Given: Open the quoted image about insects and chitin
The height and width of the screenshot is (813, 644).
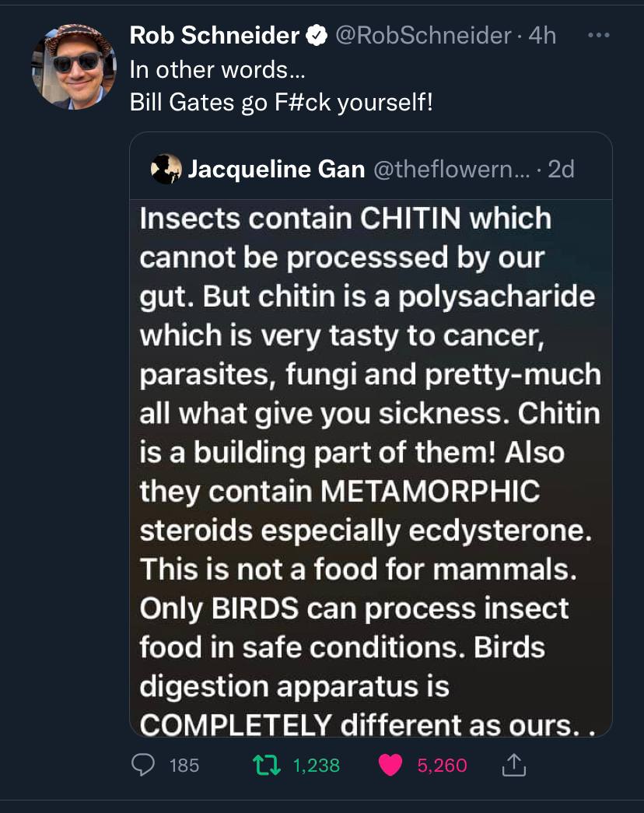Looking at the screenshot, I should click(370, 467).
